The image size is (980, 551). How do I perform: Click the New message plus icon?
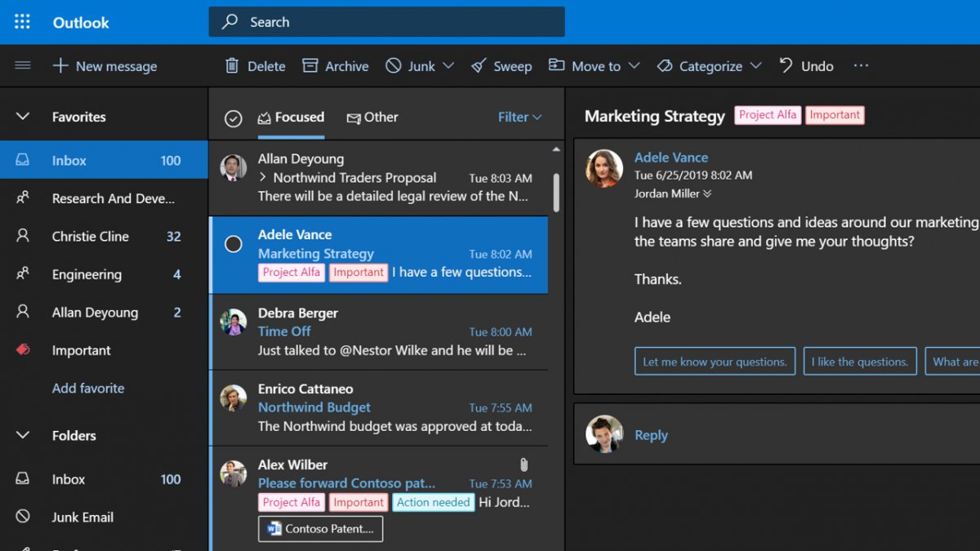coord(60,65)
